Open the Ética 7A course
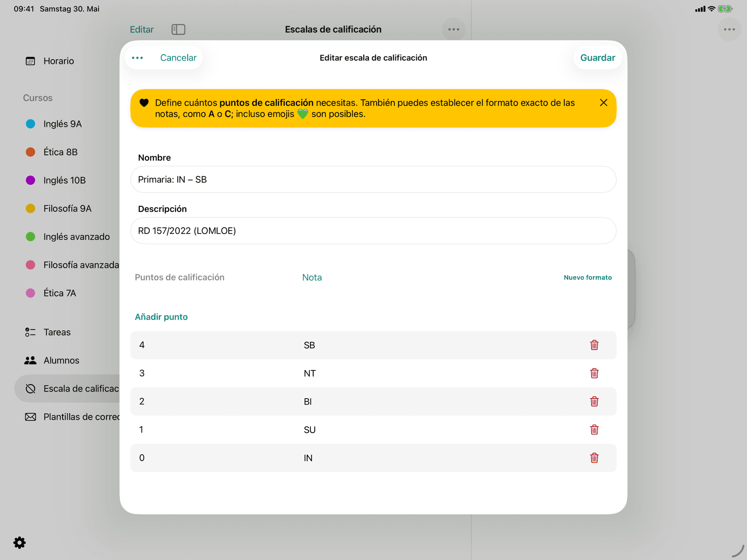The height and width of the screenshot is (560, 747). coord(60,293)
